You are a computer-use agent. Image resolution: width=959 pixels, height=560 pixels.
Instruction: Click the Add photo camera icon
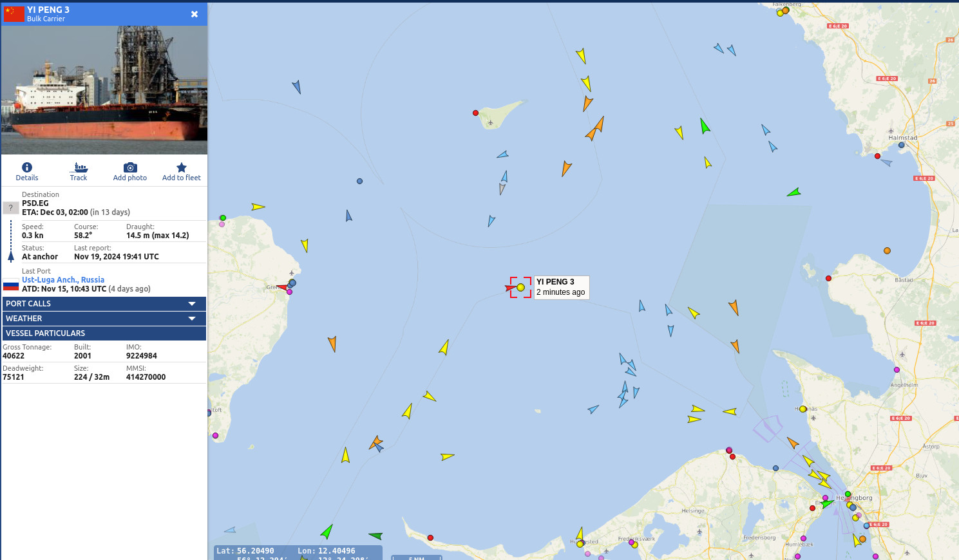pyautogui.click(x=130, y=167)
